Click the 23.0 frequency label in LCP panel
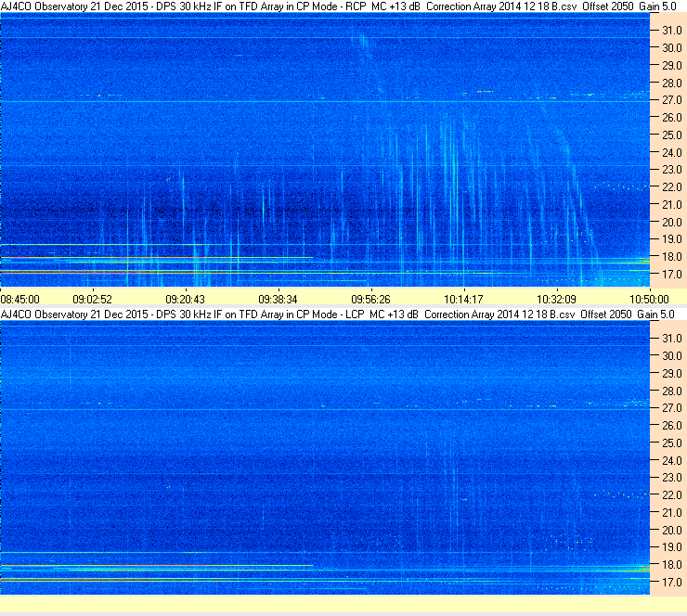 click(x=672, y=478)
